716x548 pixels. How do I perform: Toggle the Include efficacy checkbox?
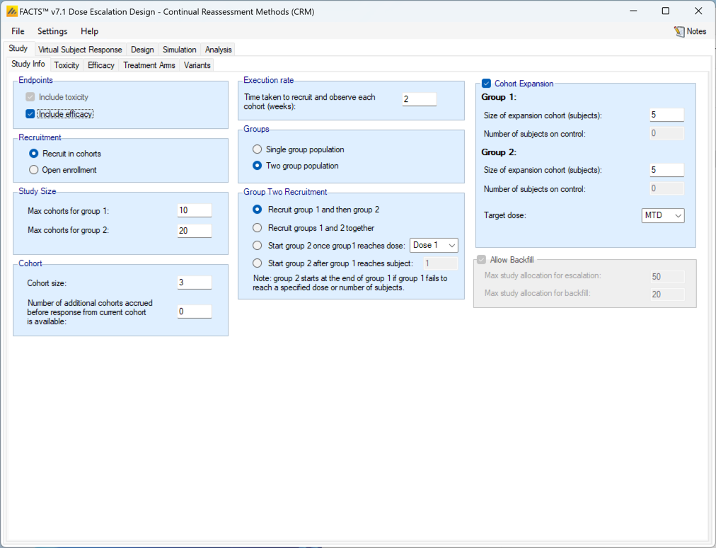pos(31,114)
